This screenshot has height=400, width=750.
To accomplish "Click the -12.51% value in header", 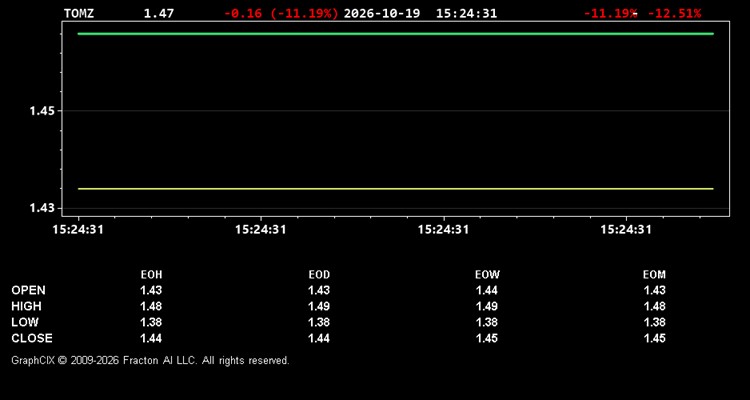I will coord(674,13).
